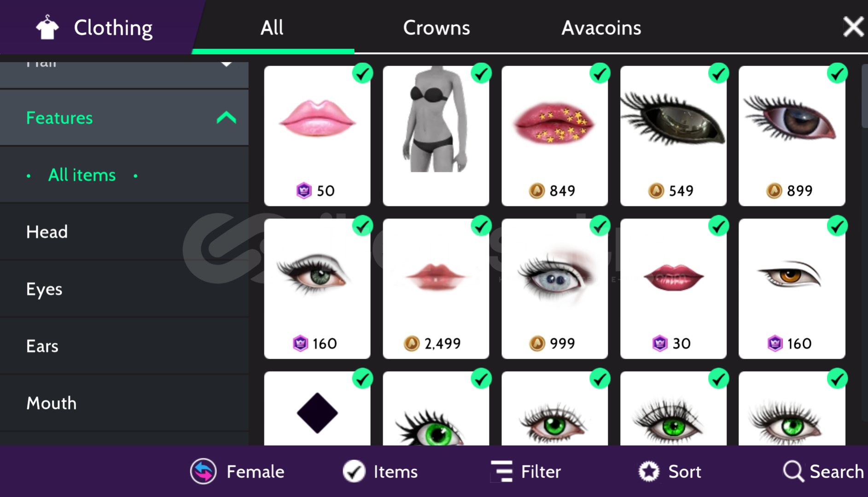Select the pink lips costing 50 crowns
The image size is (868, 497).
coord(317,135)
